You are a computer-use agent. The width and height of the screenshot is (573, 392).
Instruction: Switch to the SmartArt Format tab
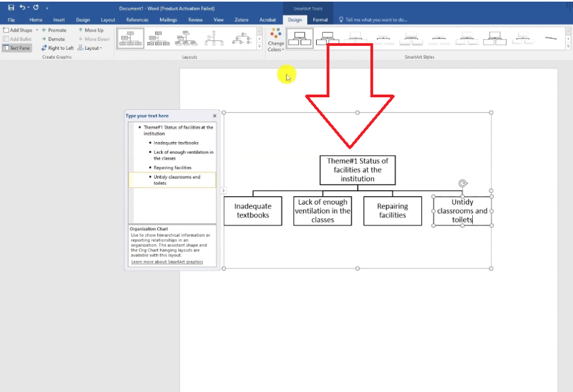click(x=321, y=20)
